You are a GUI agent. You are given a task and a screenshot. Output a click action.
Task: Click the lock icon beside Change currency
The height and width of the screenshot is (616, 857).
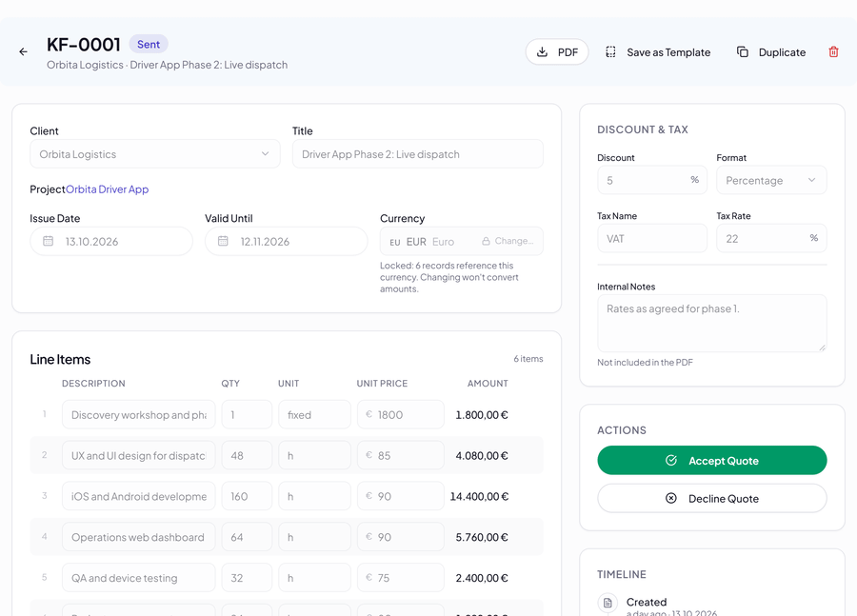[x=486, y=241]
